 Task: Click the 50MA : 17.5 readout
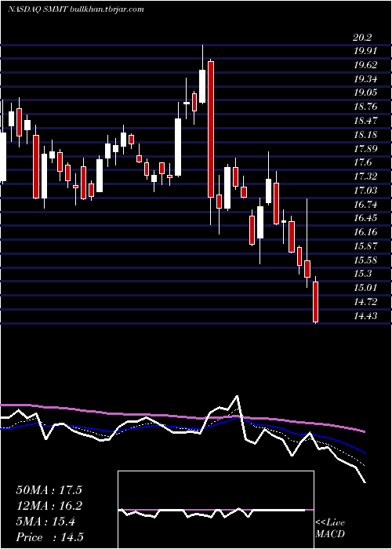point(49,490)
